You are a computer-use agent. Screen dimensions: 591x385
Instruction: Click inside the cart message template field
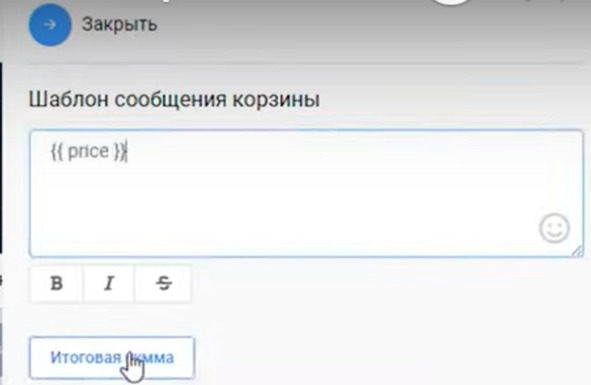[x=306, y=193]
